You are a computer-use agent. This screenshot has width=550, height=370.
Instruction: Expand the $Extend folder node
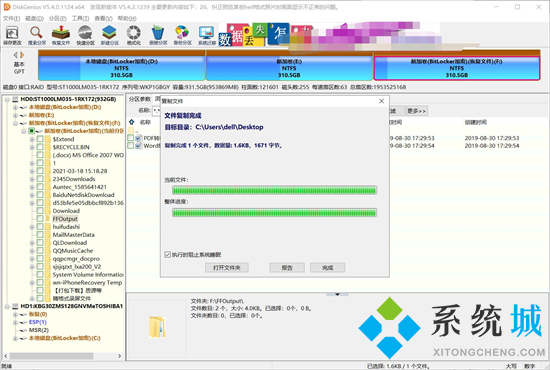tap(32, 139)
